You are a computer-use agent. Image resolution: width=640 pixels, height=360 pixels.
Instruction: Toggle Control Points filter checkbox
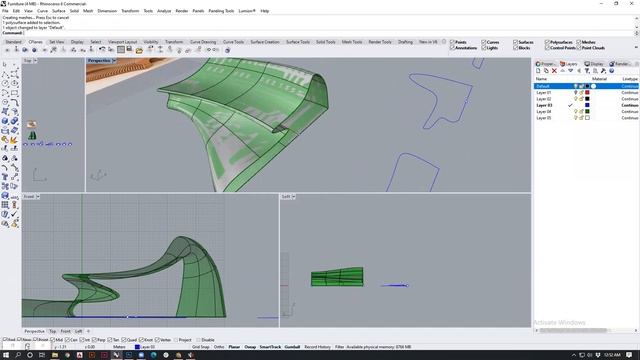pyautogui.click(x=547, y=48)
